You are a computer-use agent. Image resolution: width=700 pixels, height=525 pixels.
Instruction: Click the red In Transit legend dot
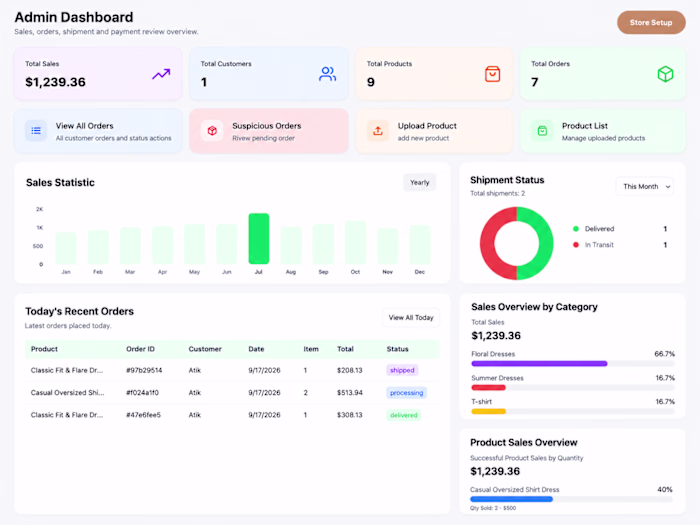point(576,245)
